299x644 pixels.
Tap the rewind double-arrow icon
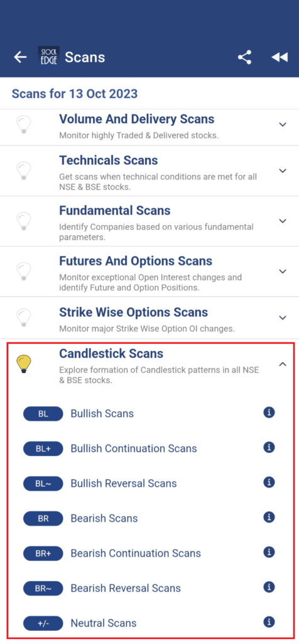pyautogui.click(x=280, y=57)
